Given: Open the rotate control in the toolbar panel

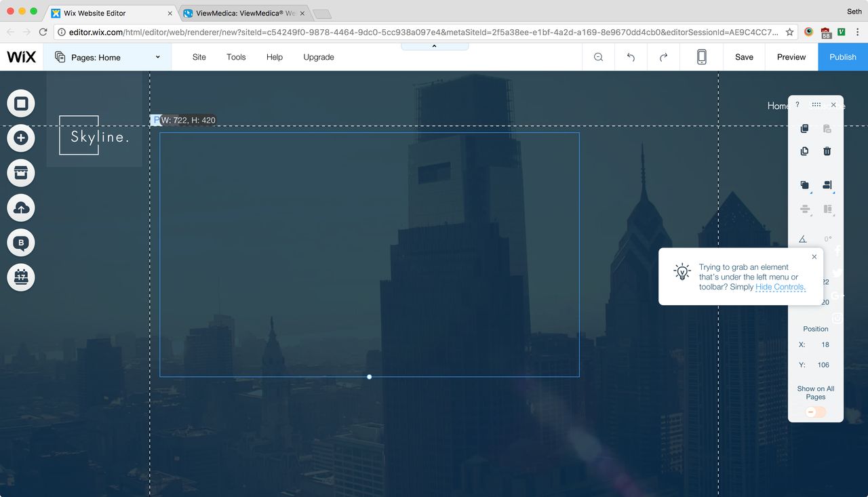Looking at the screenshot, I should (x=803, y=239).
